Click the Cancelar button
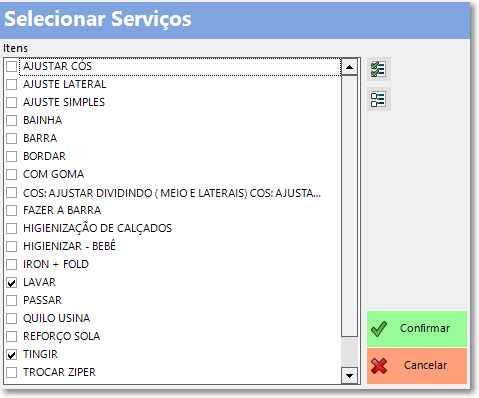The image size is (479, 398). 417,366
